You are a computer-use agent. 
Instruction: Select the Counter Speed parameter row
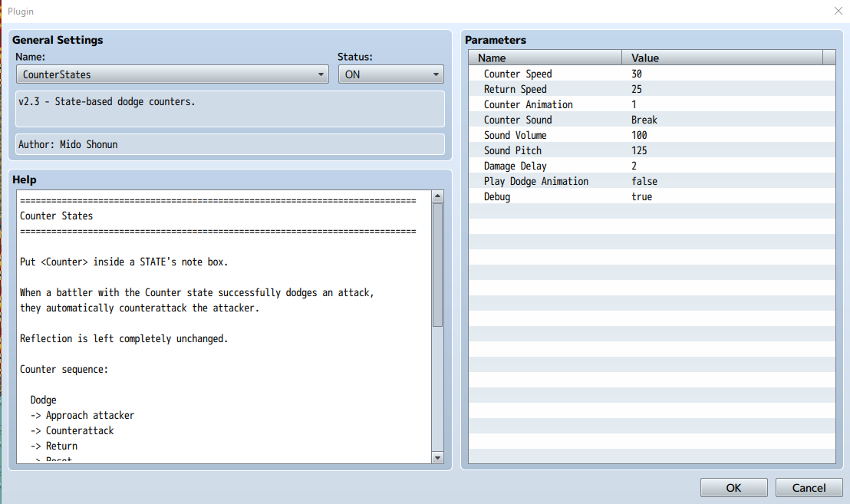[651, 74]
